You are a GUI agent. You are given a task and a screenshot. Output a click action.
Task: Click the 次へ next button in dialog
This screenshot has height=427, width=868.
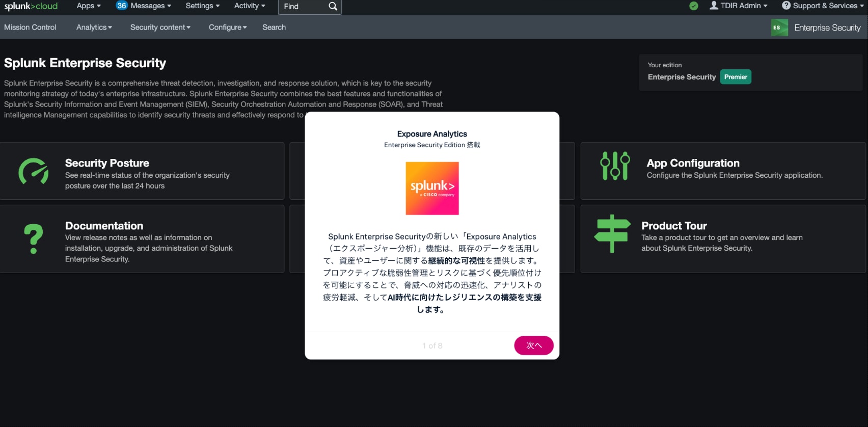tap(534, 345)
